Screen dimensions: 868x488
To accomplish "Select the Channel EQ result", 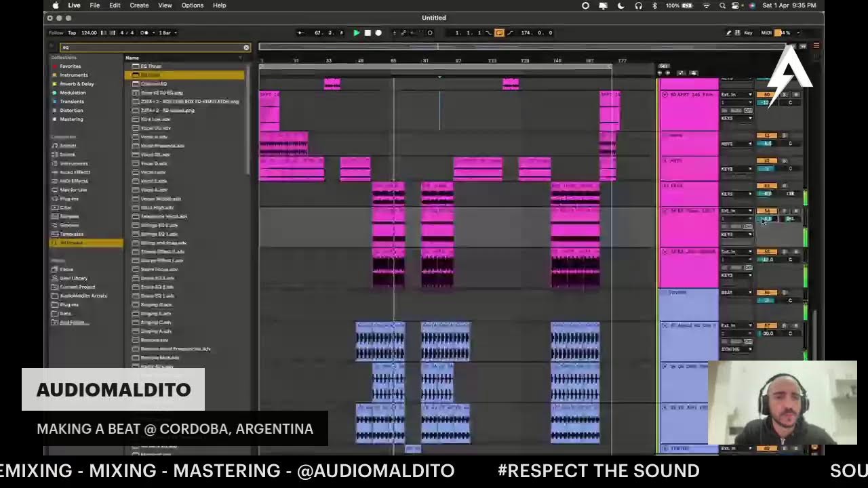I will 184,84.
